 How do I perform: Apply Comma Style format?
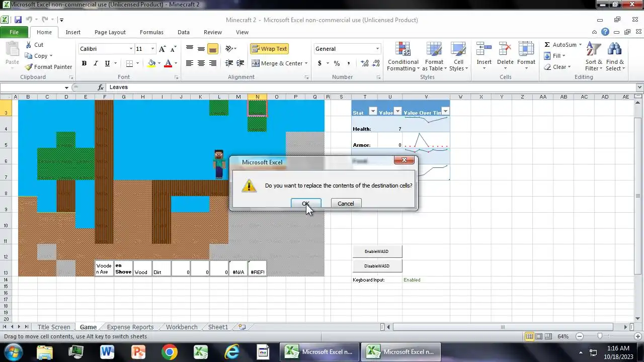349,63
